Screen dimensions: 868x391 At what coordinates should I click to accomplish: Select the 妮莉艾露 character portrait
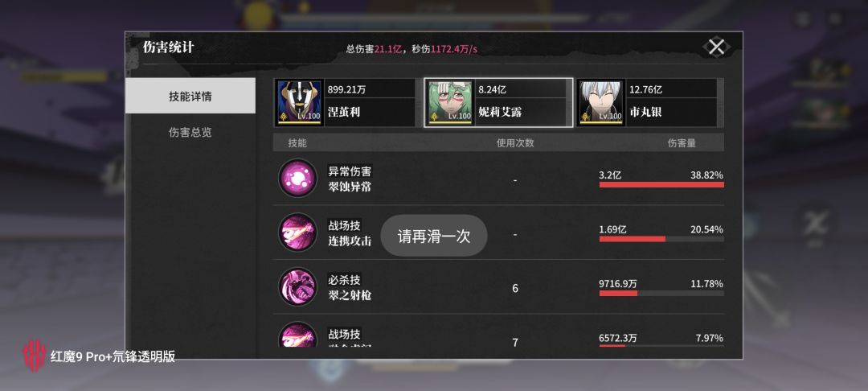451,102
